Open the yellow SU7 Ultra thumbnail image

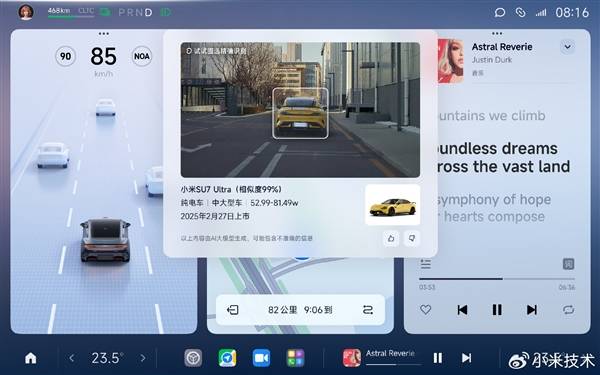393,205
